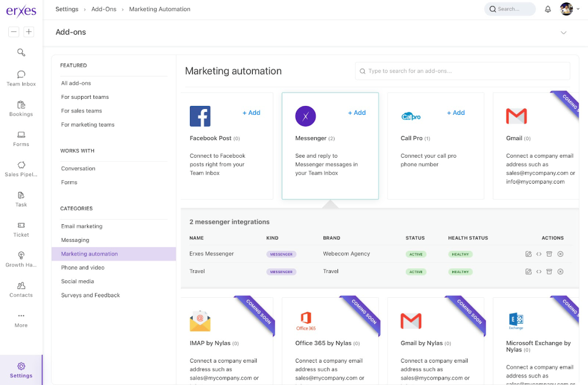Edit the Travel integration

click(x=529, y=271)
